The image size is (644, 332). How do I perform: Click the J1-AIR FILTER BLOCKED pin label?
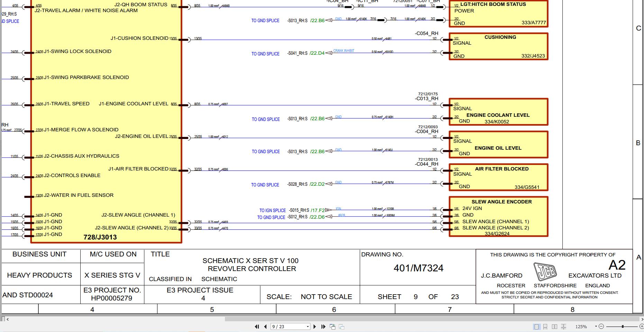pos(138,169)
